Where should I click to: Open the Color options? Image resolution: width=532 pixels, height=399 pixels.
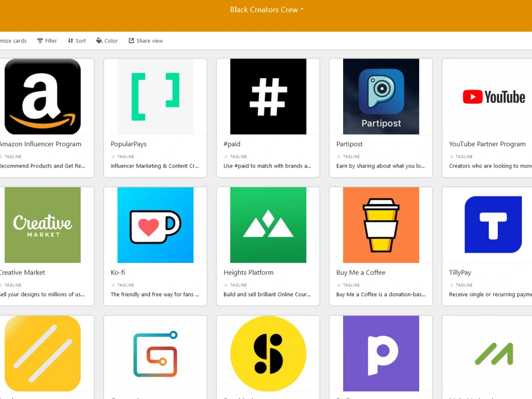tap(107, 41)
